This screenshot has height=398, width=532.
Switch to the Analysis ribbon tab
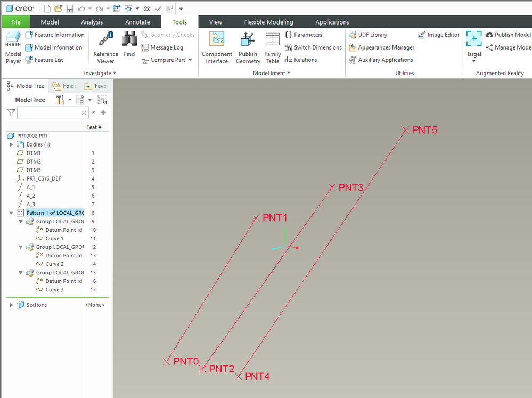pyautogui.click(x=92, y=22)
